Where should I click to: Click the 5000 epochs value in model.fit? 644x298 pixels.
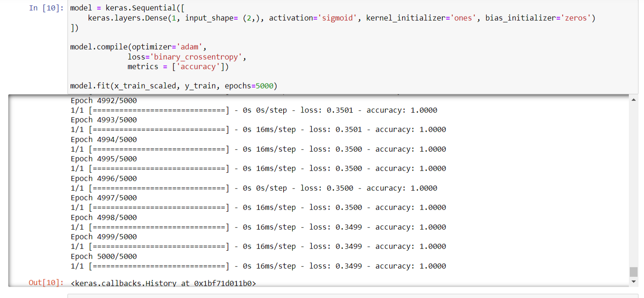(266, 86)
